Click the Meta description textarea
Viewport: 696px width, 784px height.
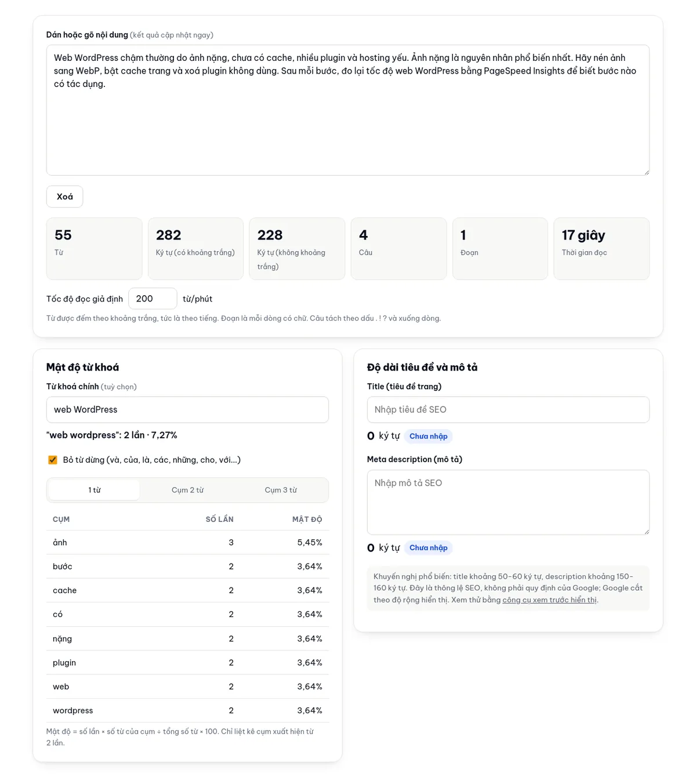(x=508, y=502)
